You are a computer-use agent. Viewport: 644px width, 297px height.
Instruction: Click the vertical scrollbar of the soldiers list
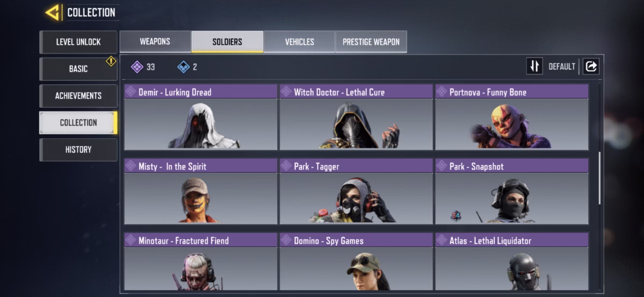[600, 178]
